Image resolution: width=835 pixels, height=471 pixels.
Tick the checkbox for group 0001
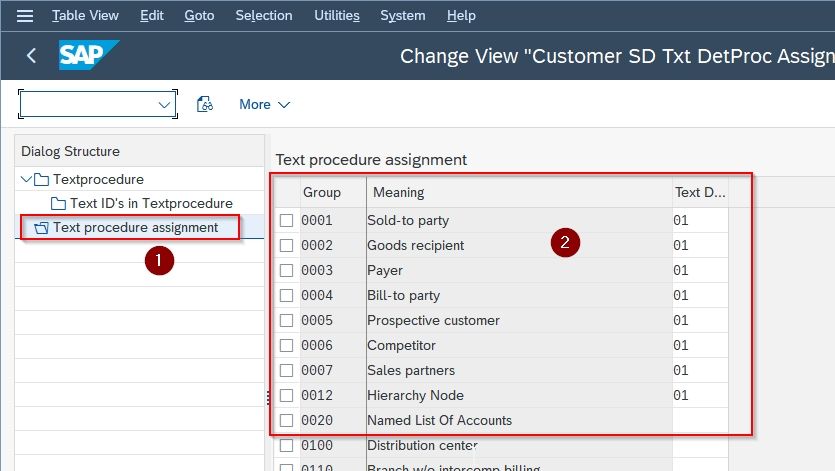286,220
